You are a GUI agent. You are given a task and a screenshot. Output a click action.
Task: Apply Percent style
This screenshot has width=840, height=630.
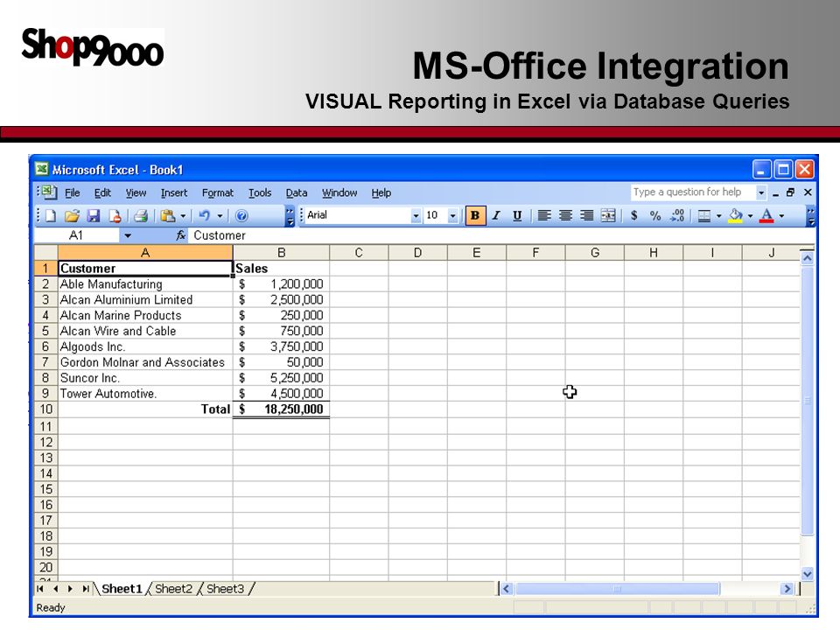point(655,216)
